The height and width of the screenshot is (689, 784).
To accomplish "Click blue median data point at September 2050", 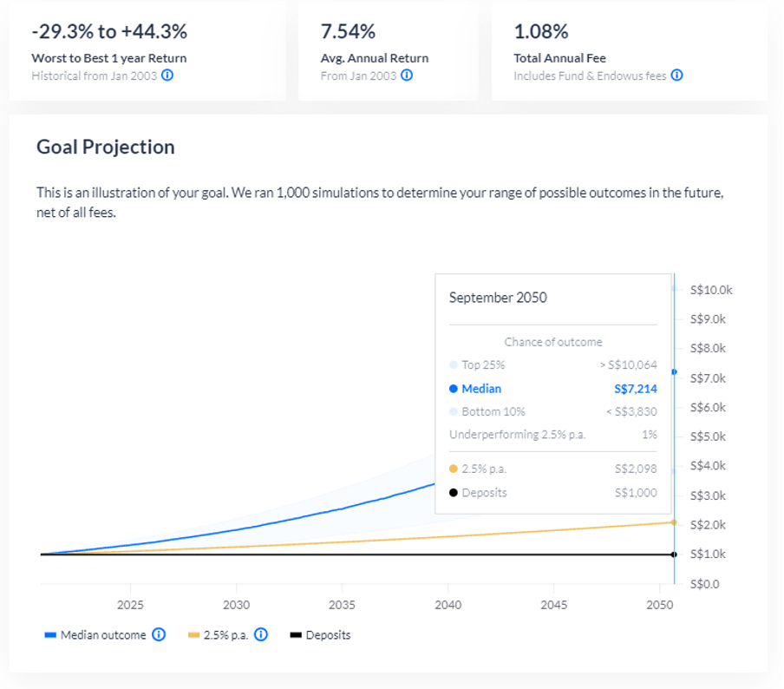I will (674, 371).
